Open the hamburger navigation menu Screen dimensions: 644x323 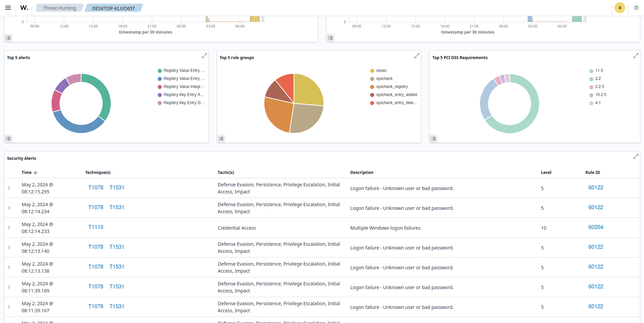click(8, 8)
